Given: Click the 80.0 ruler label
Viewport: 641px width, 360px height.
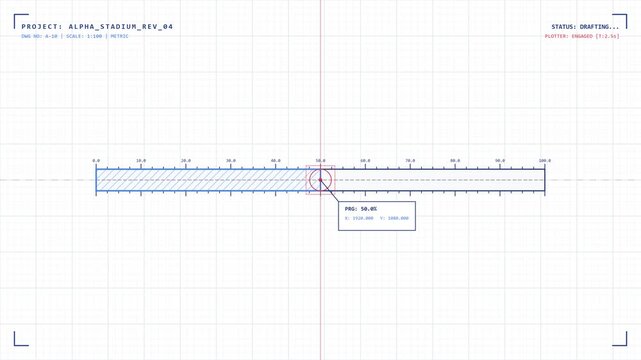Looking at the screenshot, I should tap(455, 161).
